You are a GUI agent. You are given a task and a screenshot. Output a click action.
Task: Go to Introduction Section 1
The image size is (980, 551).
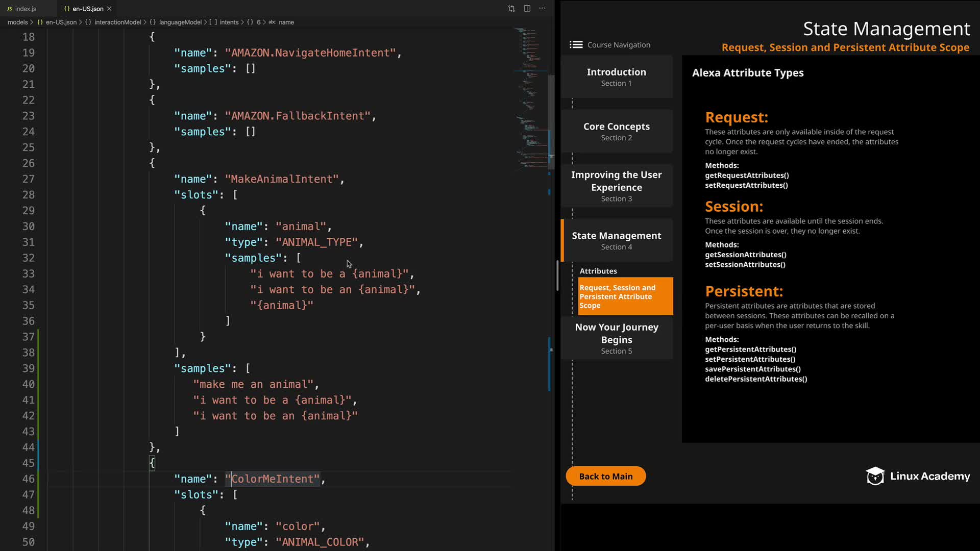coord(616,77)
